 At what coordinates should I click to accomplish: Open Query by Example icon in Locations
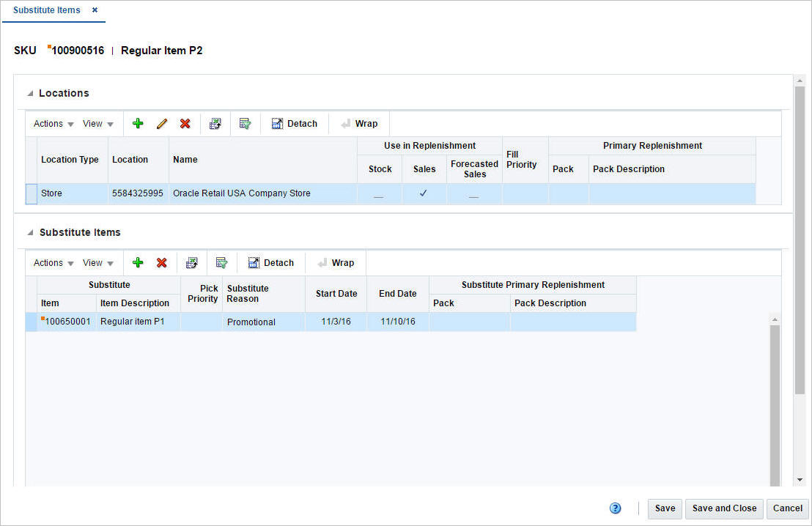tap(245, 124)
